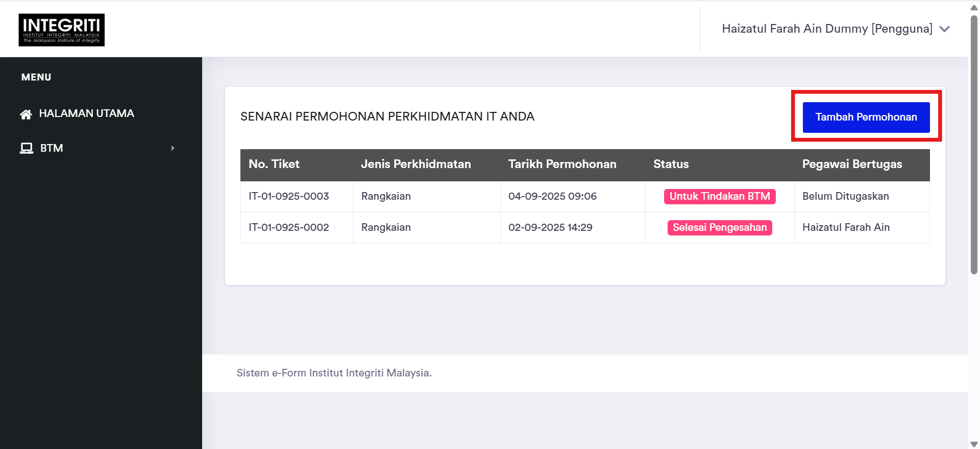The image size is (980, 449).
Task: Click the Tarikh Permohonan column header
Action: tap(562, 164)
